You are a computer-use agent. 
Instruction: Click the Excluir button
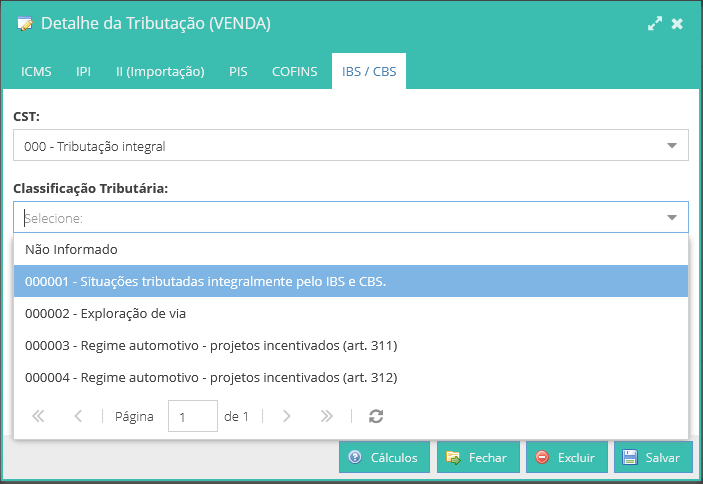566,457
